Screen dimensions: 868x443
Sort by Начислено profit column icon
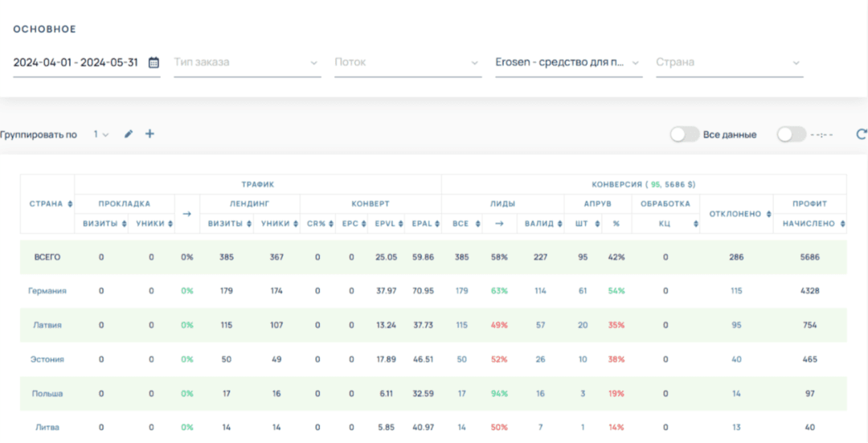[x=841, y=224]
